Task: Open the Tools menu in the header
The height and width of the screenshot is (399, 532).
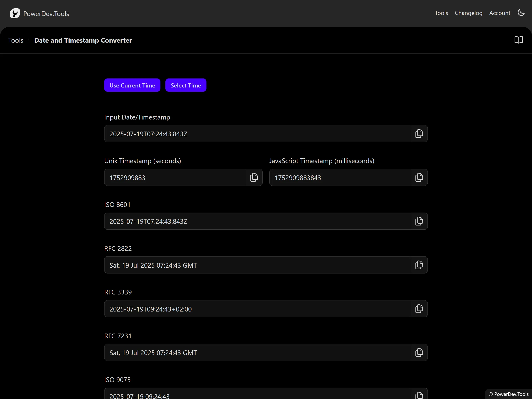Action: pos(441,13)
